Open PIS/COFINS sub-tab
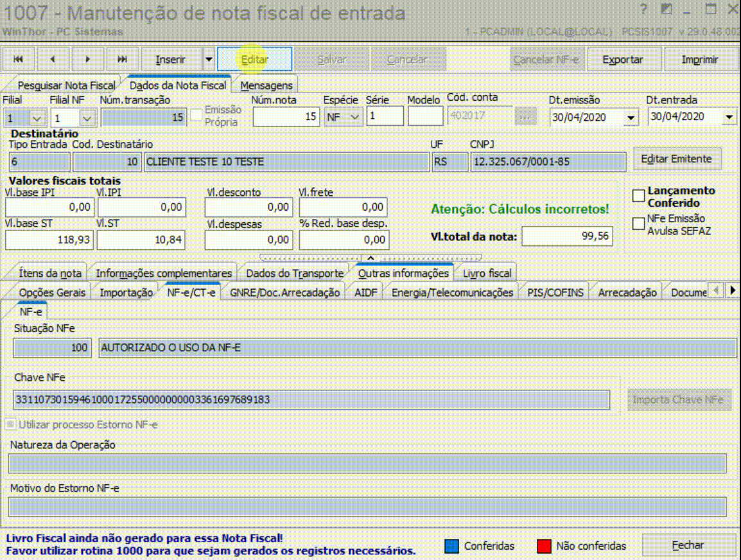 pos(555,293)
